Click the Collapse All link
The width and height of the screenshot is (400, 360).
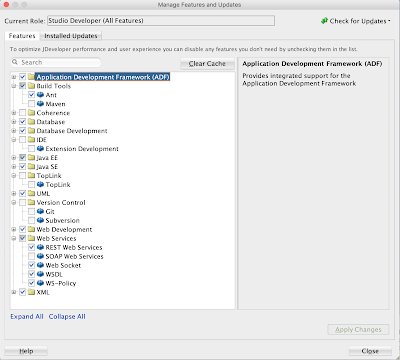pos(67,317)
